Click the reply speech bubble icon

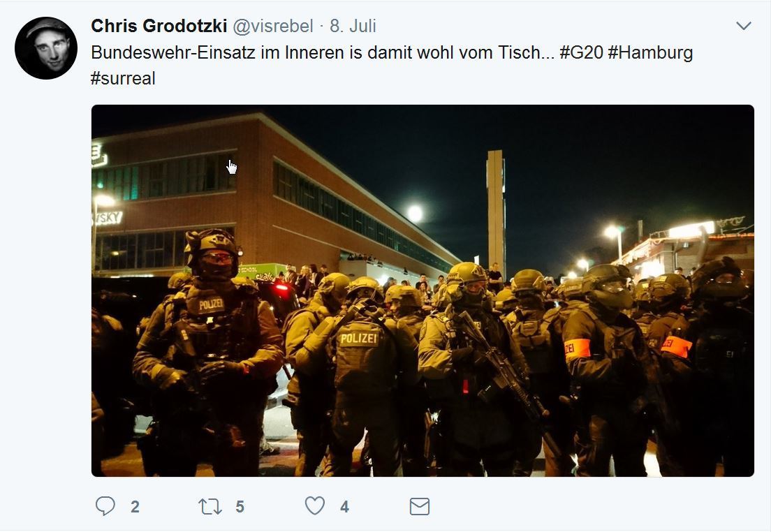click(105, 506)
